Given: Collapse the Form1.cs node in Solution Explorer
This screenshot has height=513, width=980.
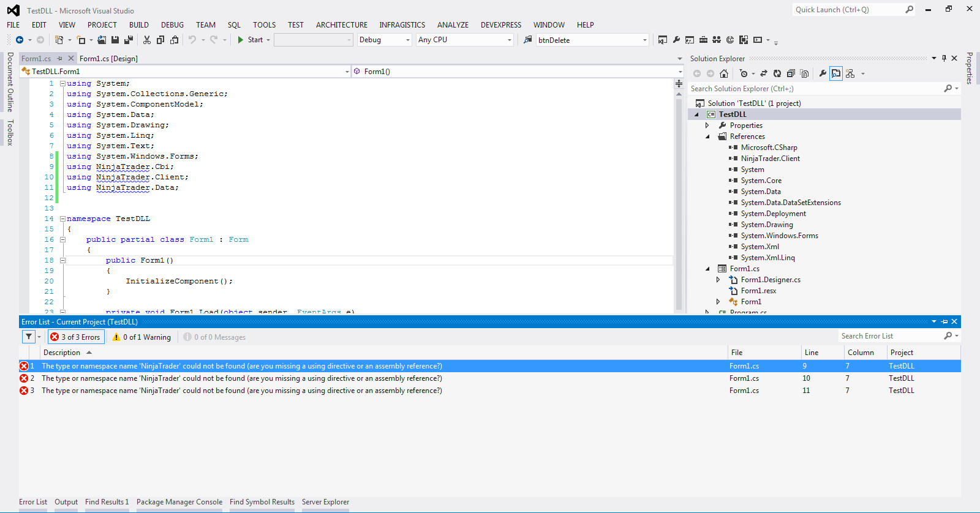Looking at the screenshot, I should [707, 269].
